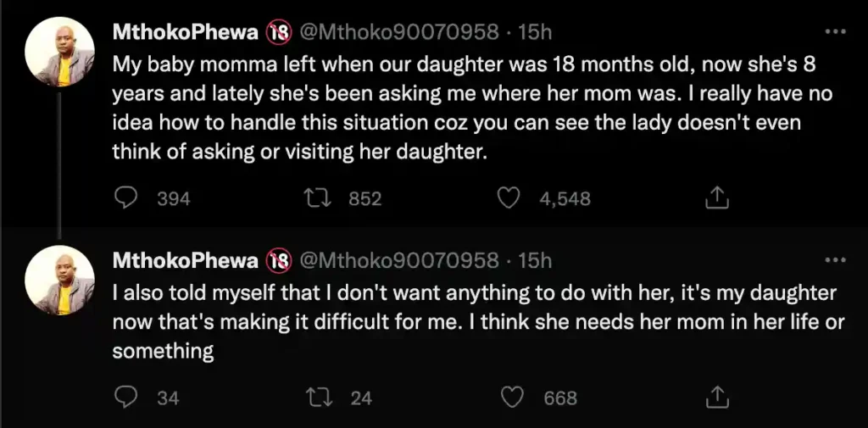Image resolution: width=868 pixels, height=428 pixels.
Task: Open MthokoPhewa's avatar on second tweet
Action: tap(59, 281)
